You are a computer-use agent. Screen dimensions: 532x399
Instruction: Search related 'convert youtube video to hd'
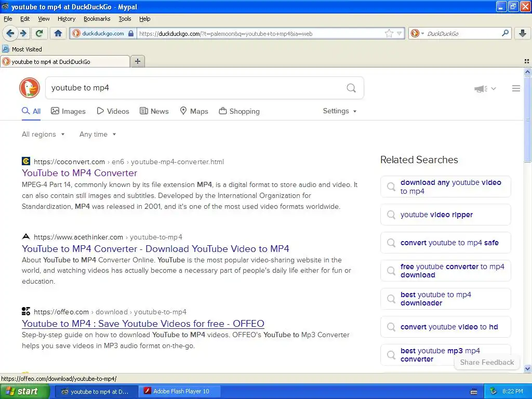[445, 327]
